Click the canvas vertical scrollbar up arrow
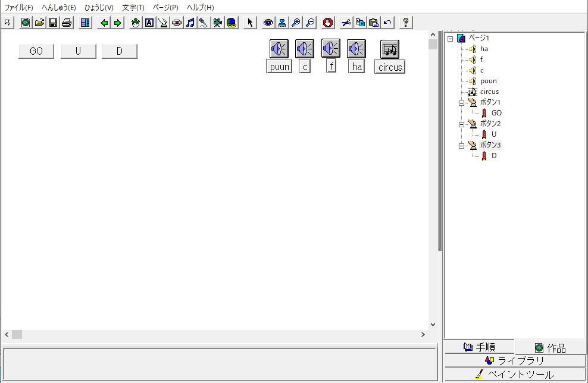The width and height of the screenshot is (588, 383). tap(433, 34)
